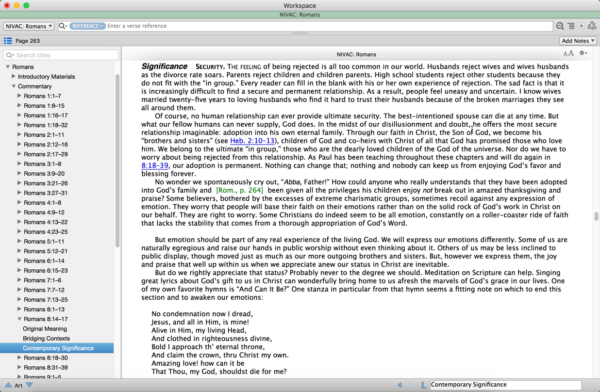Open the gear settings menu in pane
Viewport: 600px width, 392px height.
click(x=583, y=53)
